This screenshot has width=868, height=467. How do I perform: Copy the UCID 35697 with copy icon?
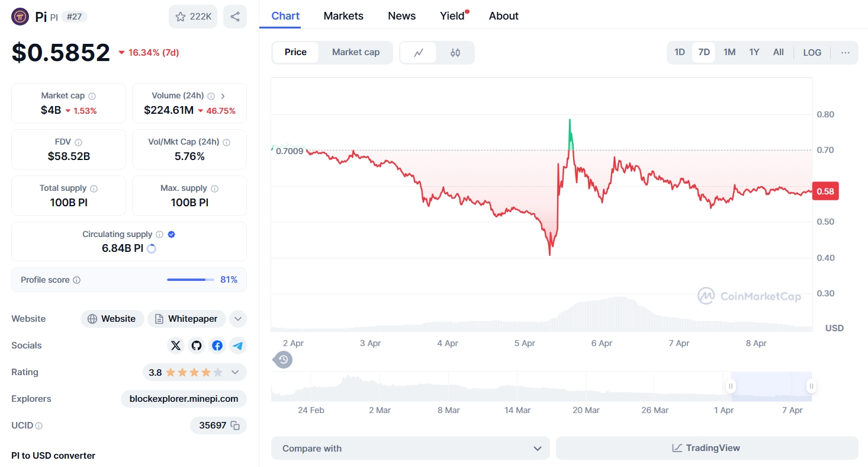pos(235,426)
